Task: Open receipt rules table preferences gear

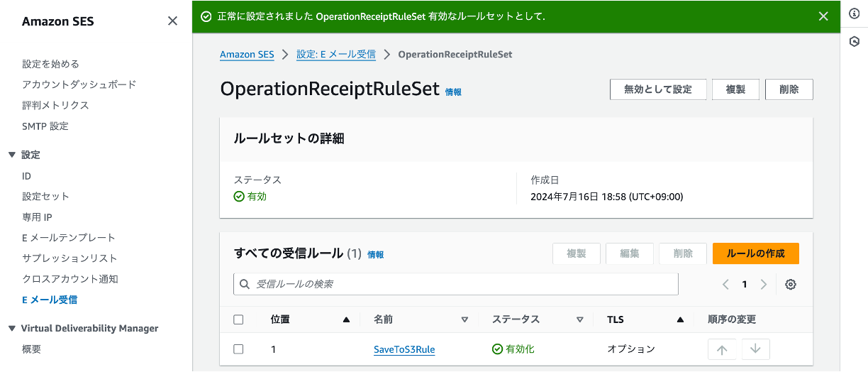Action: [791, 284]
